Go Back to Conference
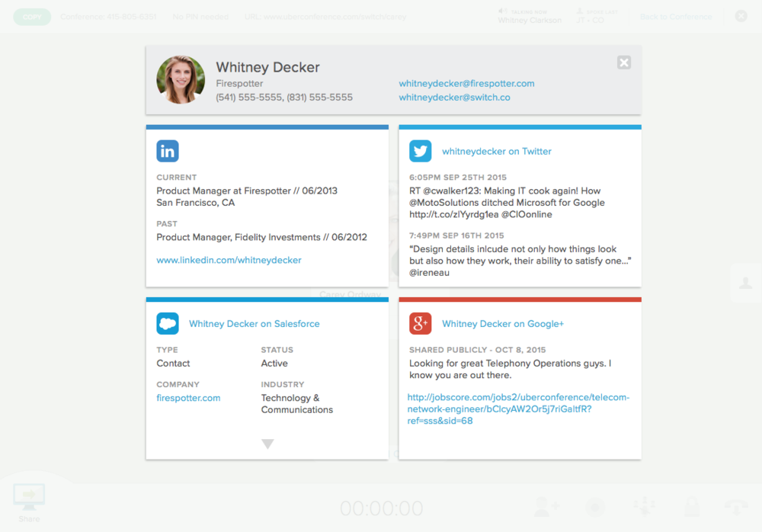 click(675, 17)
